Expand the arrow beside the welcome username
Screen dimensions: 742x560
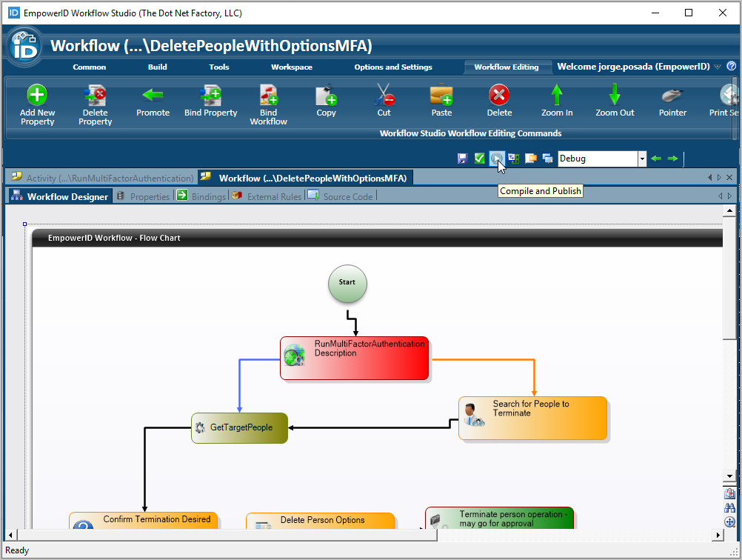coord(718,67)
